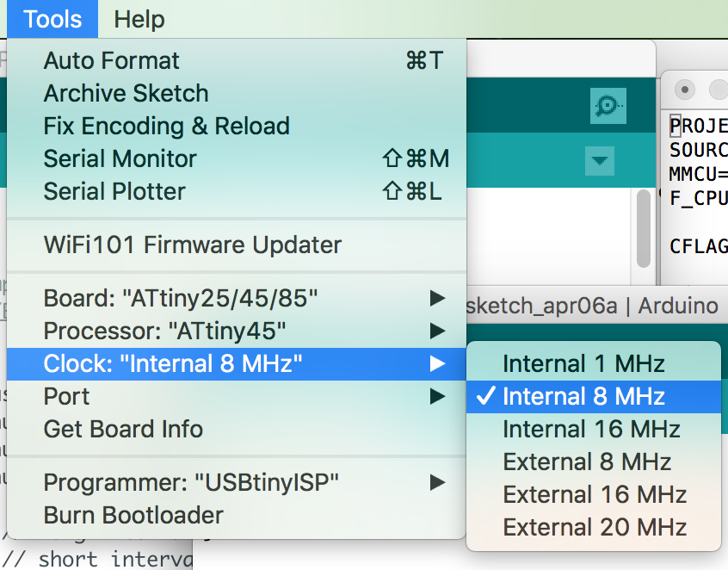This screenshot has width=728, height=570.
Task: Open Serial Monitor from menu
Action: coord(237,158)
